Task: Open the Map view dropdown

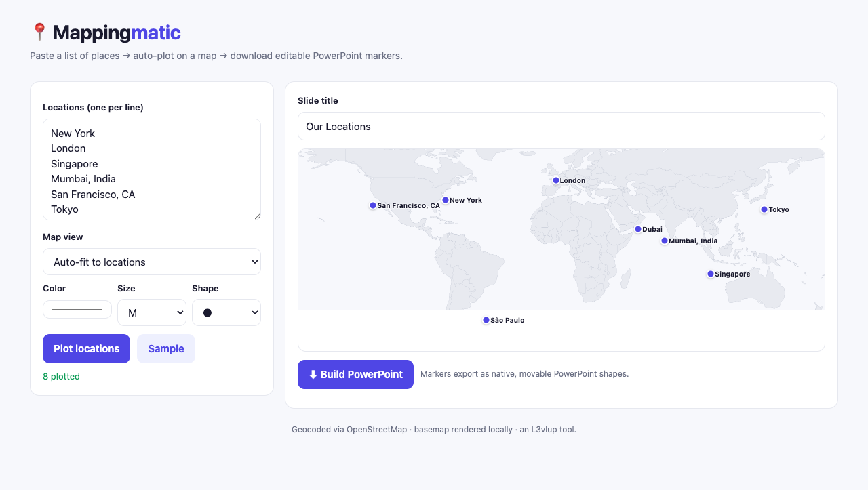Action: tap(152, 262)
